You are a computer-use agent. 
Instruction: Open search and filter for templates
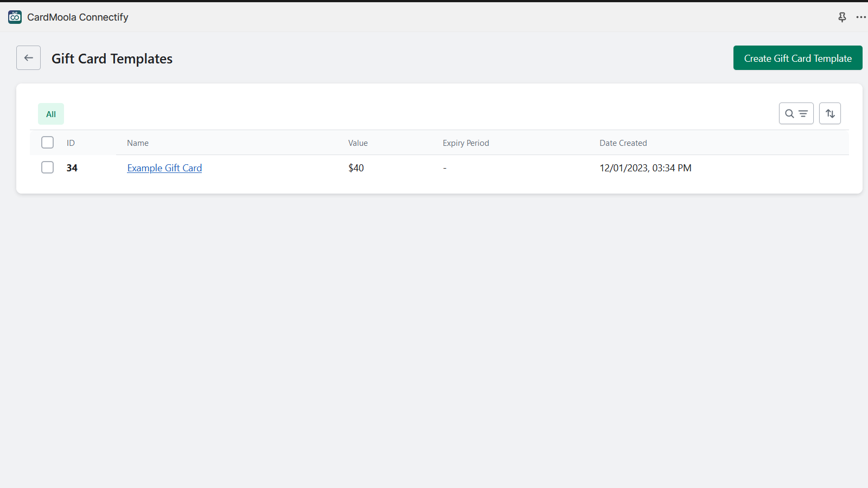click(x=796, y=113)
